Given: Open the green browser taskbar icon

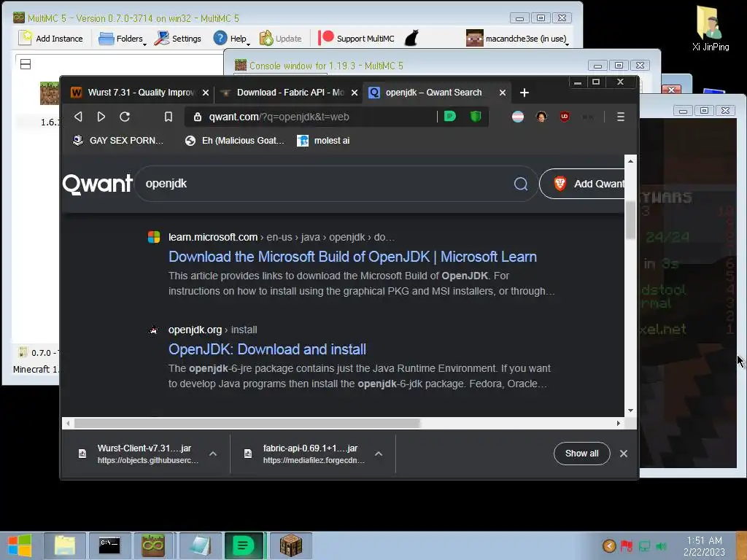Looking at the screenshot, I should pyautogui.click(x=244, y=545).
